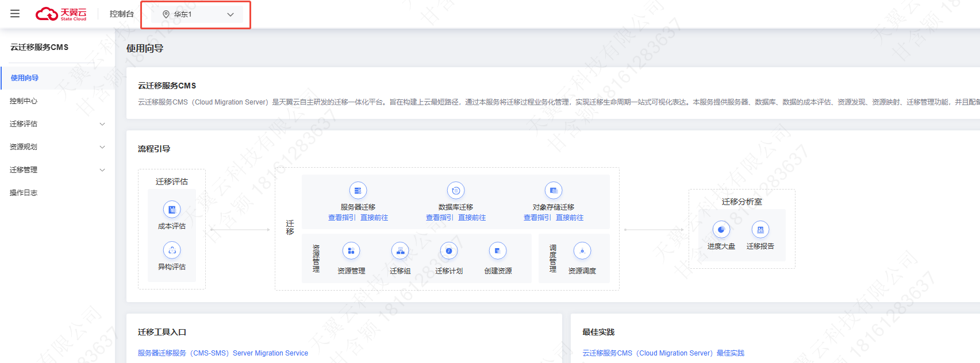Click the 最佳实践 heading

(598, 332)
